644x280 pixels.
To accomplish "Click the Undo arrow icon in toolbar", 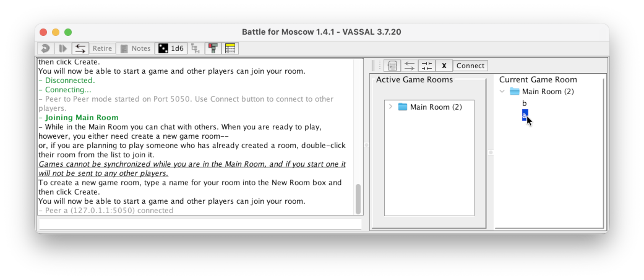I will point(45,48).
